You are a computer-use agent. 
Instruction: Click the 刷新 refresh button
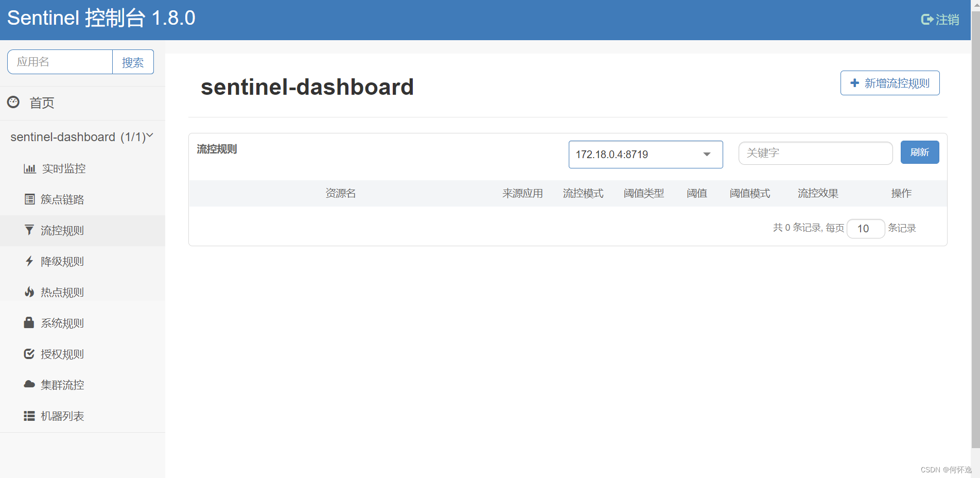point(919,152)
